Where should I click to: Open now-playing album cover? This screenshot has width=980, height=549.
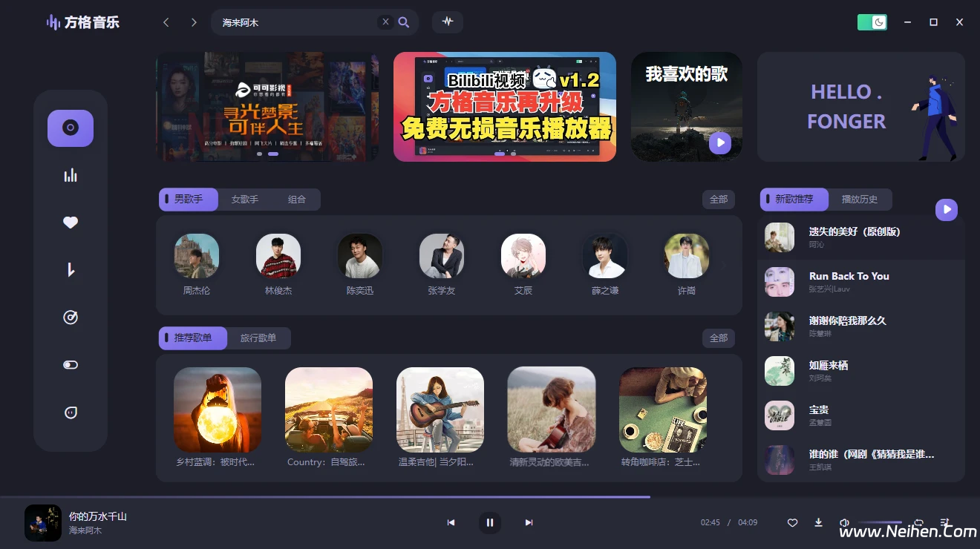click(x=43, y=523)
